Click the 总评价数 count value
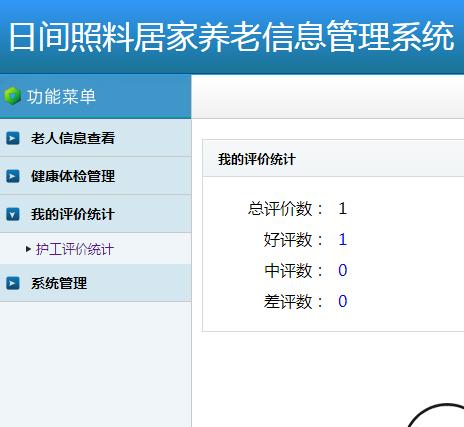This screenshot has width=464, height=427. pyautogui.click(x=343, y=209)
